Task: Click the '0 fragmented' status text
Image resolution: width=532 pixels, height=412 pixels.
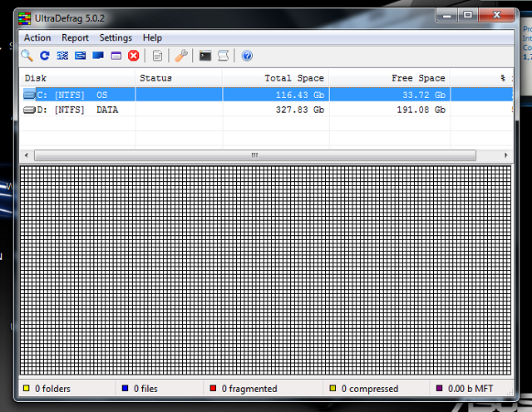Action: [249, 389]
